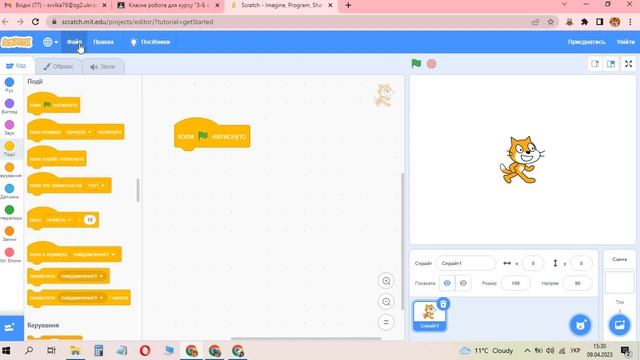Click the cat sprite on stage
640x360 pixels.
click(x=522, y=160)
